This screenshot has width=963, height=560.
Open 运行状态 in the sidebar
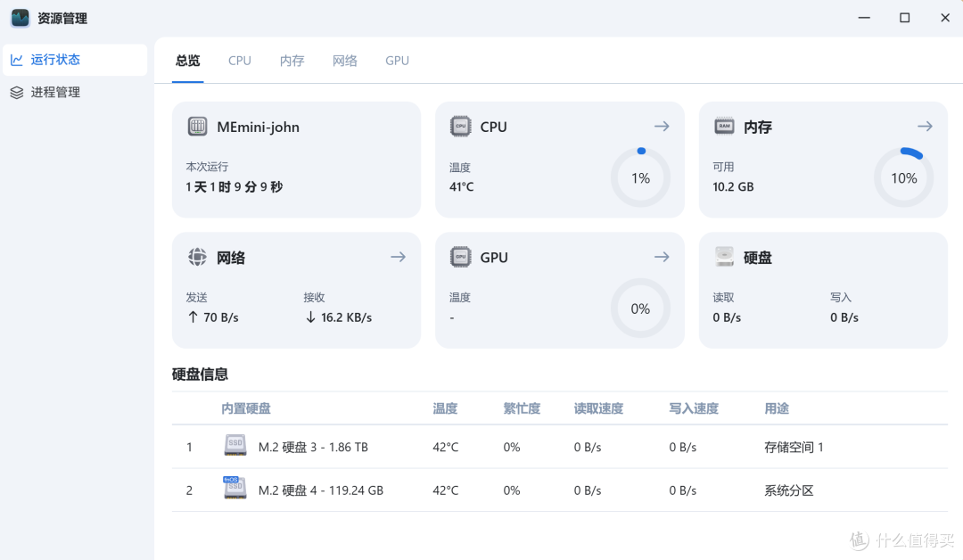click(x=75, y=60)
